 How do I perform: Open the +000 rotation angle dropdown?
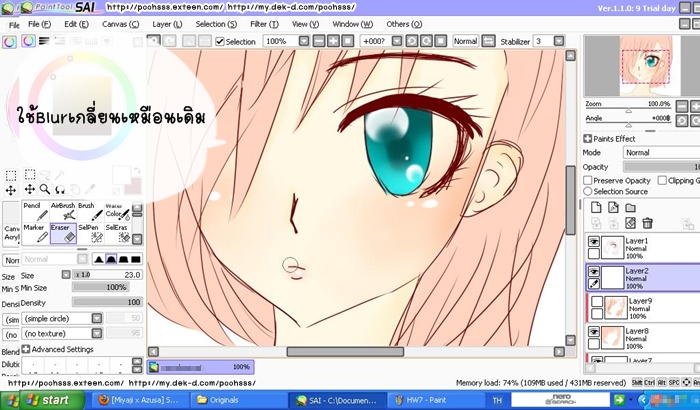(x=397, y=41)
